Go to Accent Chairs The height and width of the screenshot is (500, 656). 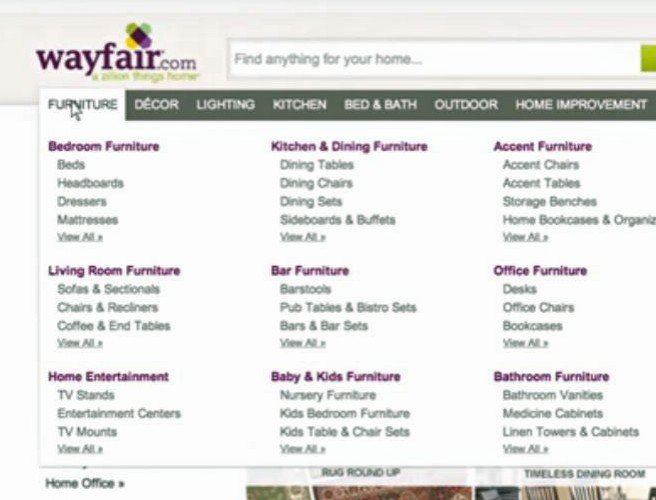tap(541, 164)
